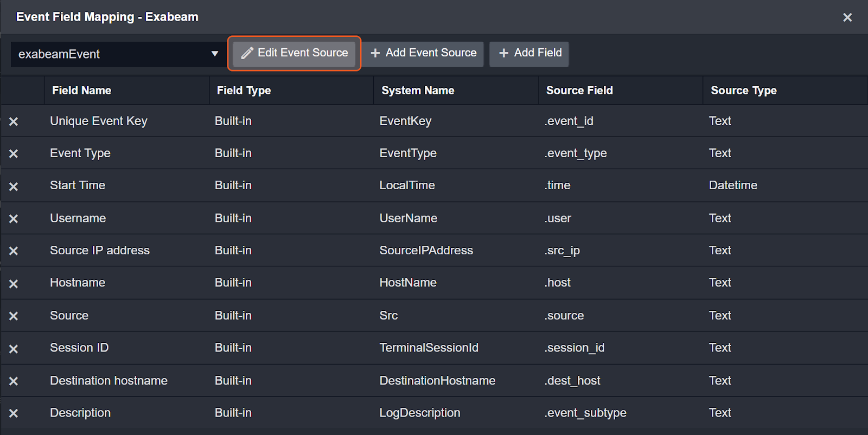The image size is (868, 435).
Task: Select the .time source field
Action: click(557, 185)
